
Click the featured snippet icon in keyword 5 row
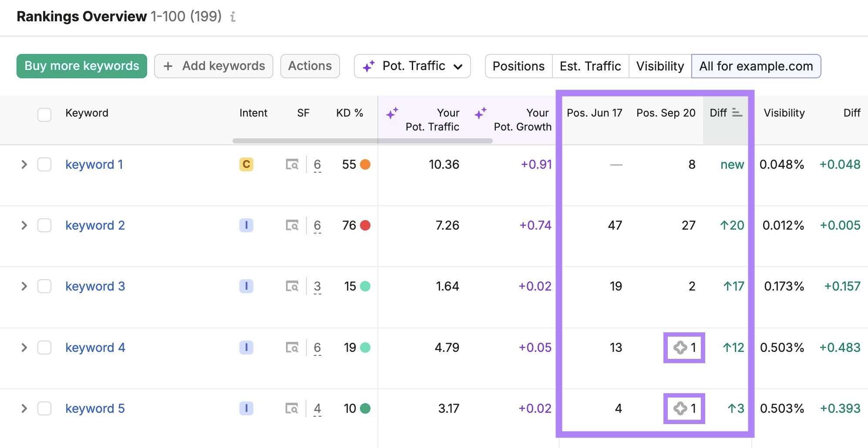(680, 408)
